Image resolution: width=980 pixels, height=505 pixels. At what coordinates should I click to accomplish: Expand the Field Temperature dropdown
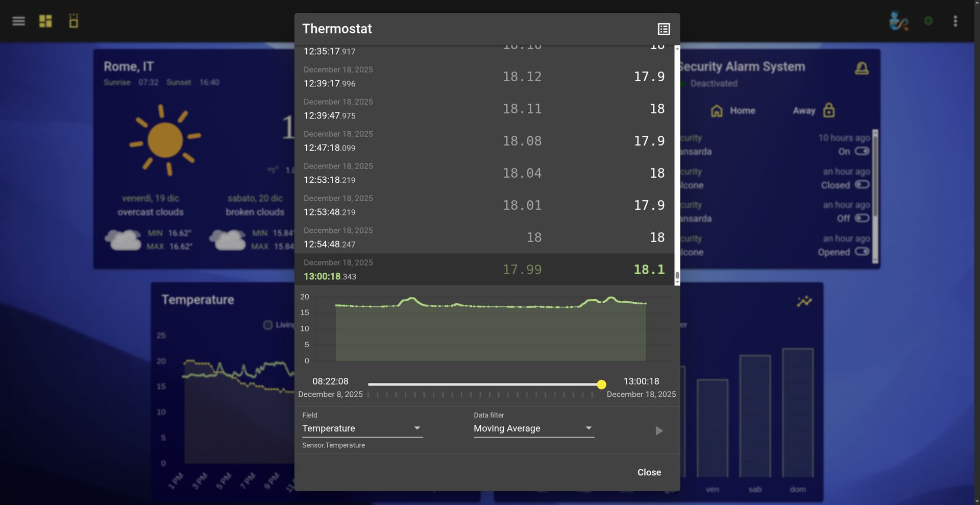[x=362, y=428]
